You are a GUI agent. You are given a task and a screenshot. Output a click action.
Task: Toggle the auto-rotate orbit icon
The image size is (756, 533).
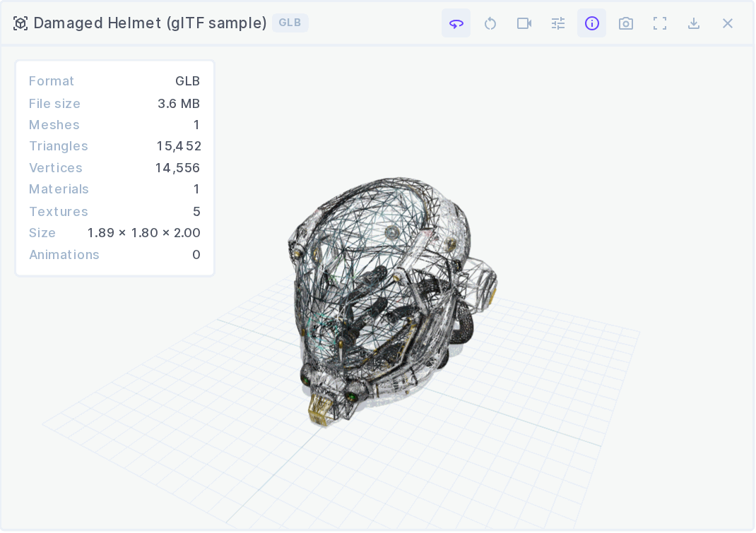[x=456, y=23]
